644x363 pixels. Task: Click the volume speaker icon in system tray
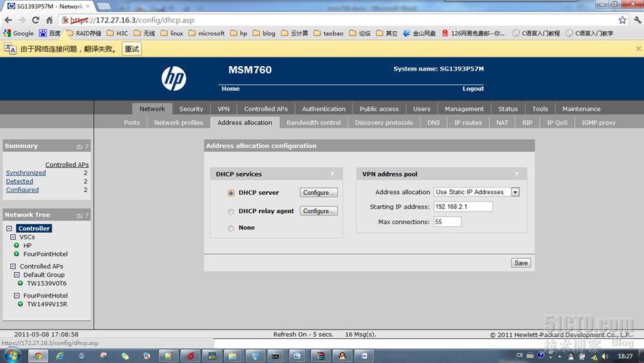(605, 356)
